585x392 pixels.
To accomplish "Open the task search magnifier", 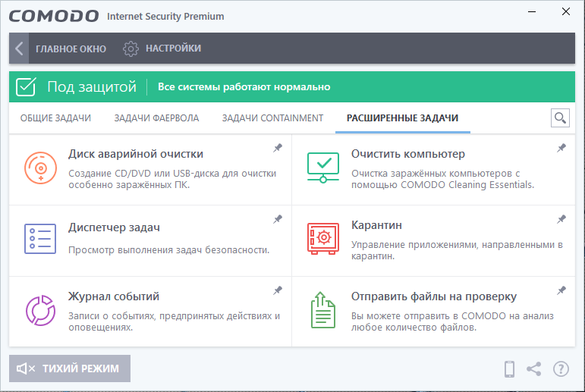I will click(560, 118).
